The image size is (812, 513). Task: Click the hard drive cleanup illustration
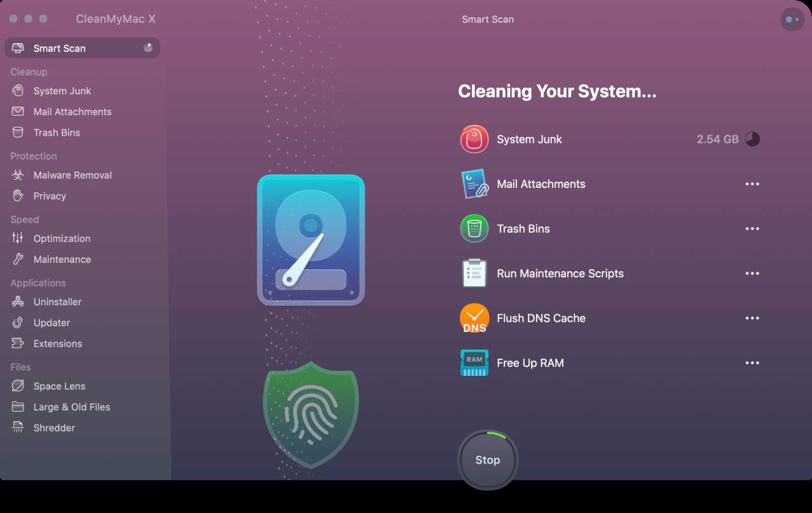pos(311,240)
